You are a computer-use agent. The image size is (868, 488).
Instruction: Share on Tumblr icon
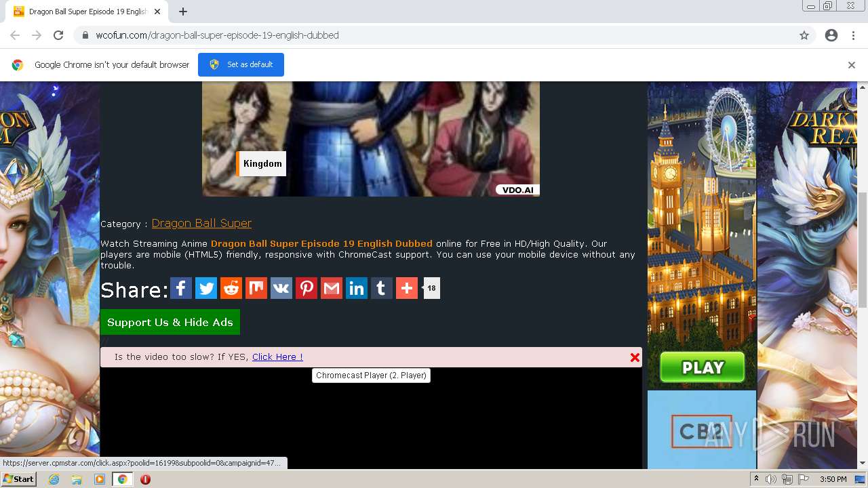click(x=382, y=288)
